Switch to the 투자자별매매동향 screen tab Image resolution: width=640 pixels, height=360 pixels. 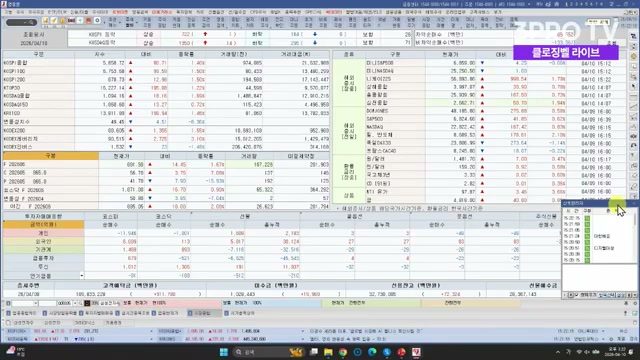96,313
